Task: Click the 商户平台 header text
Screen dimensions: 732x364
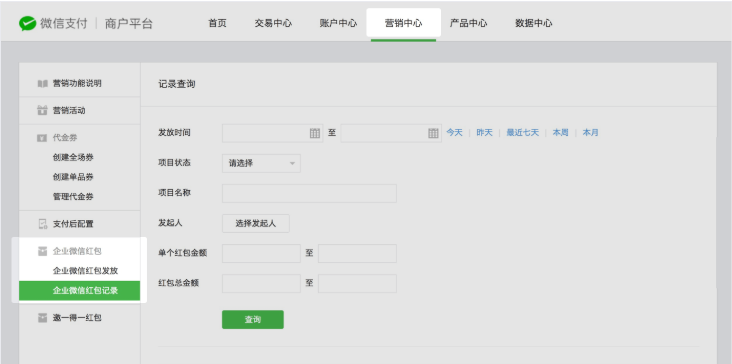Action: click(129, 23)
